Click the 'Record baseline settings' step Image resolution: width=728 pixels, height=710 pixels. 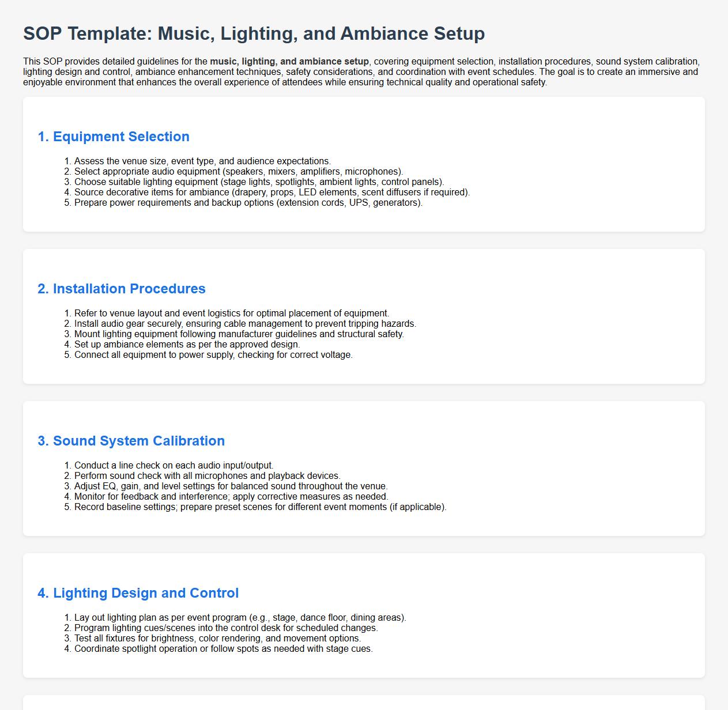(261, 507)
